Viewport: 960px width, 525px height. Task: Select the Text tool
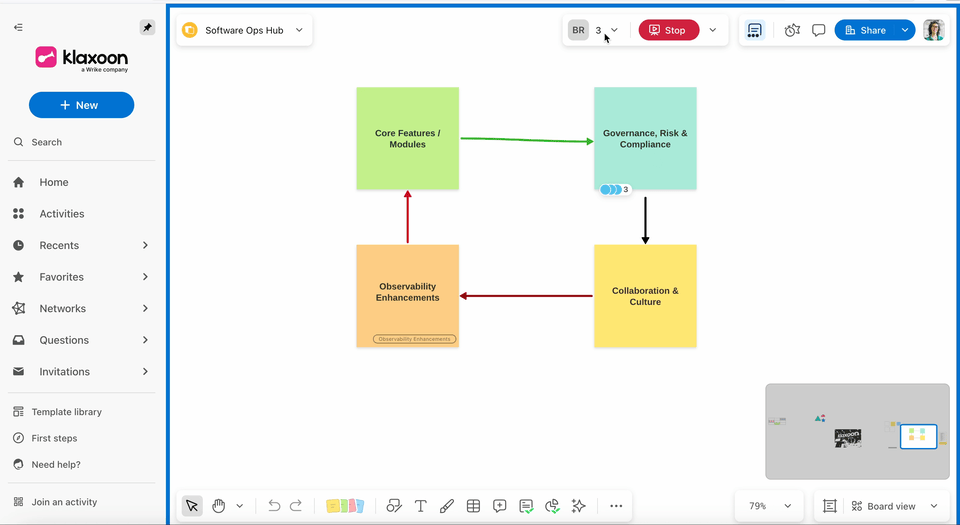(x=421, y=506)
